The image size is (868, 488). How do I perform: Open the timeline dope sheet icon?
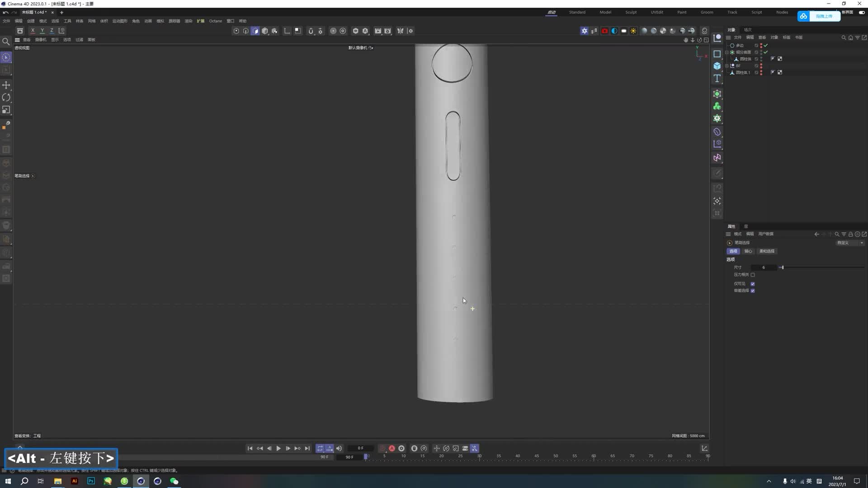point(704,448)
